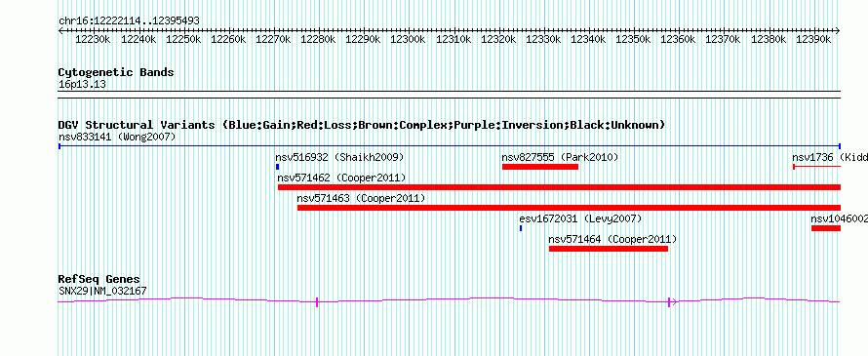Click the 12230k ruler tick label

pyautogui.click(x=94, y=39)
